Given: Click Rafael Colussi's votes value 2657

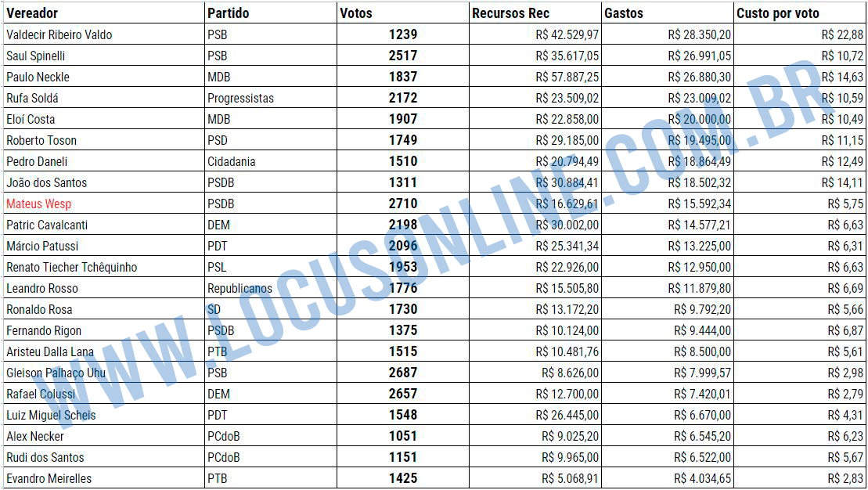Looking at the screenshot, I should 403,394.
